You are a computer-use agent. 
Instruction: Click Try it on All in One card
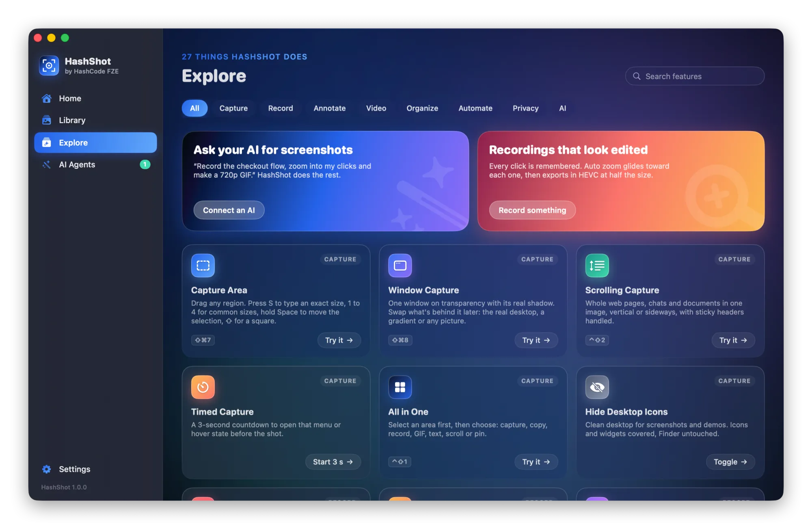tap(536, 462)
